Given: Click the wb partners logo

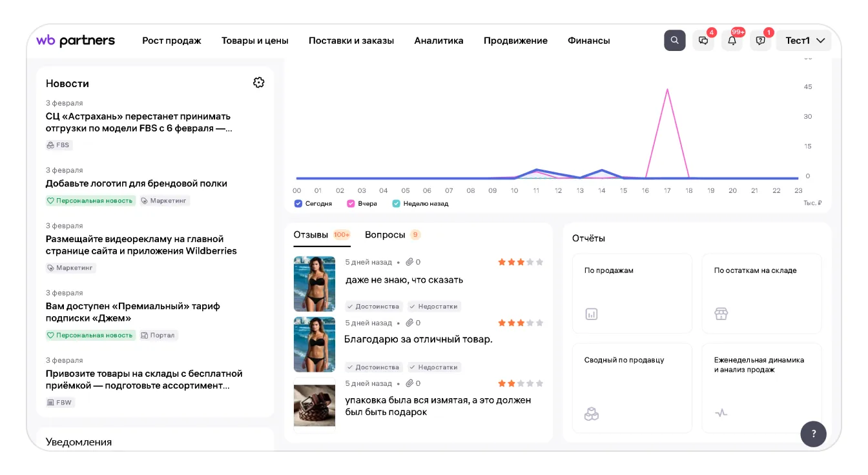Looking at the screenshot, I should pos(76,41).
